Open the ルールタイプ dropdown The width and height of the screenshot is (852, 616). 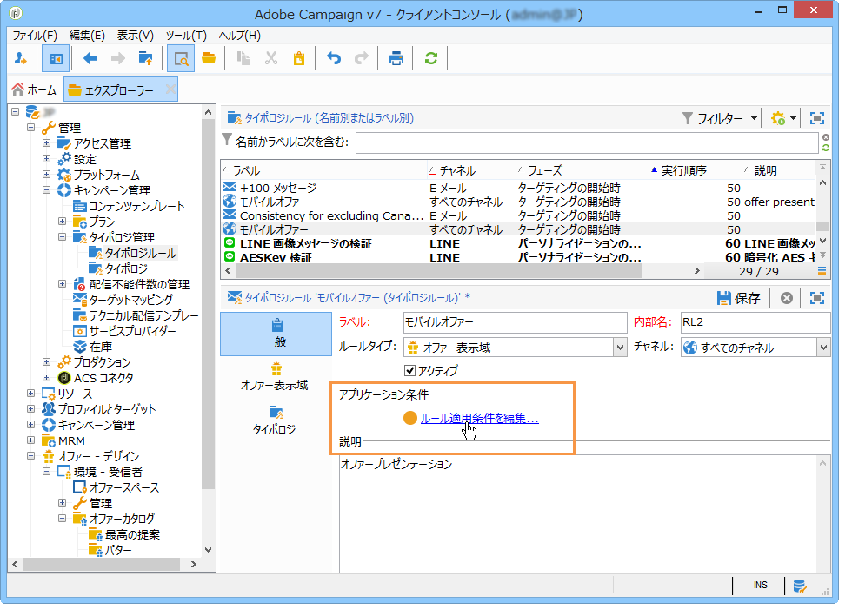point(620,348)
